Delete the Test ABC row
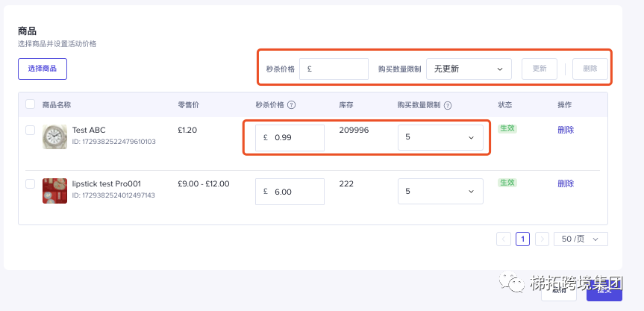Image resolution: width=644 pixels, height=311 pixels. pos(566,130)
